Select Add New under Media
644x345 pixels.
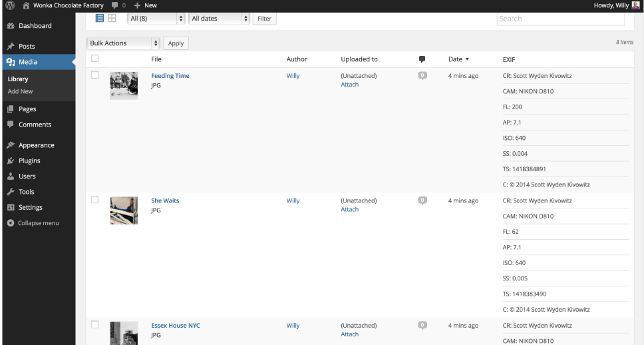(20, 91)
